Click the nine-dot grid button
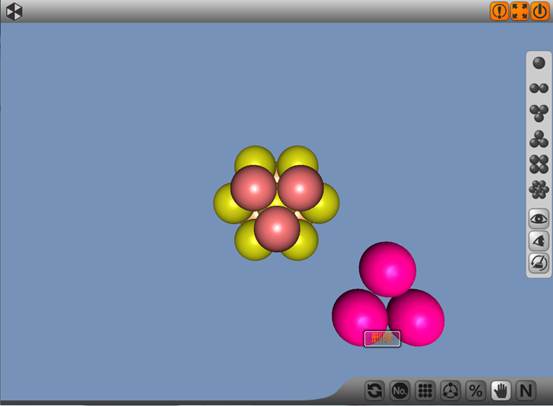This screenshot has height=406, width=553. [425, 390]
